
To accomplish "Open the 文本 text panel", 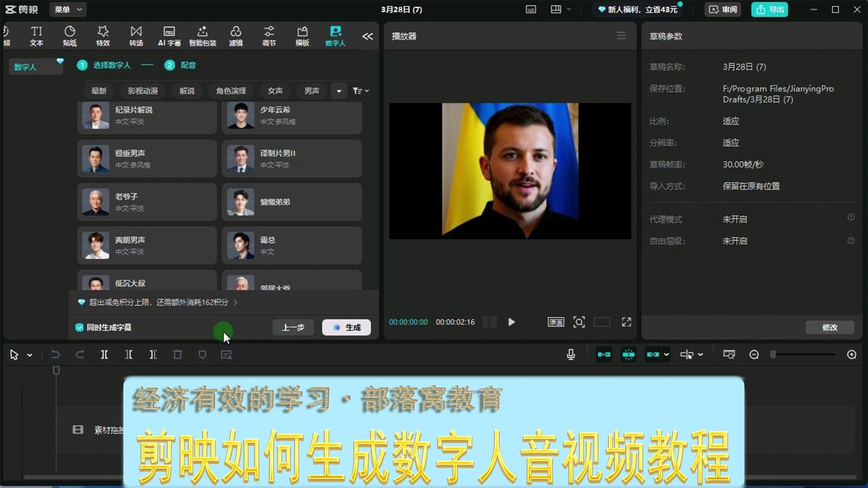I will [36, 36].
